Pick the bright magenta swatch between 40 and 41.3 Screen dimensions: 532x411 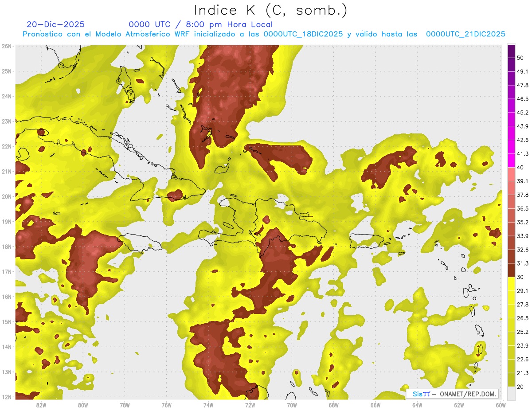(x=511, y=160)
